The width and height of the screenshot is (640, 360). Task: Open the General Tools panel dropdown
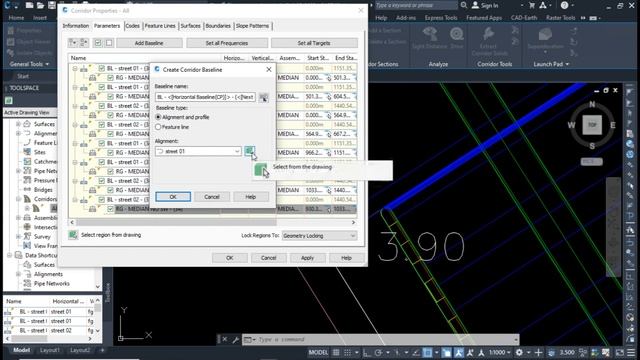click(x=29, y=64)
